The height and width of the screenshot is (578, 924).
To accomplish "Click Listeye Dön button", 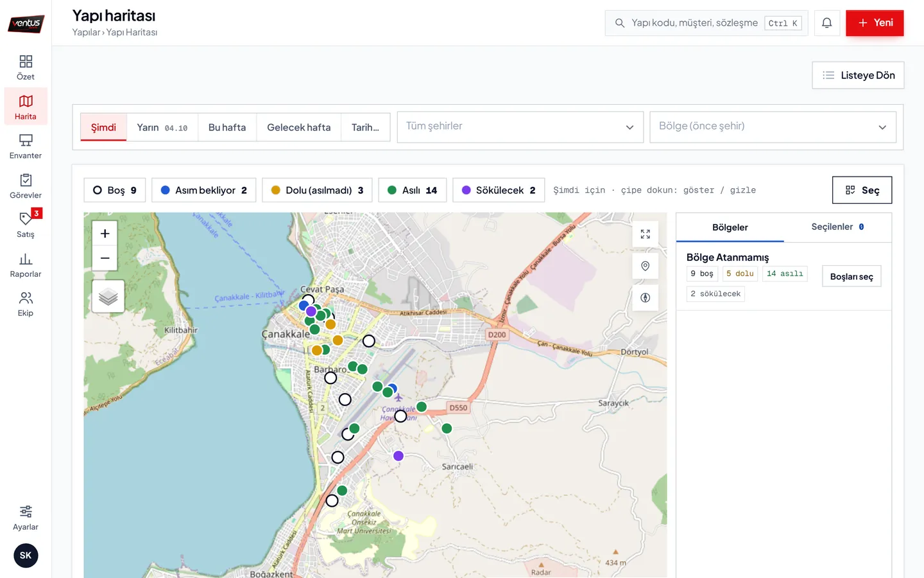I will coord(858,75).
